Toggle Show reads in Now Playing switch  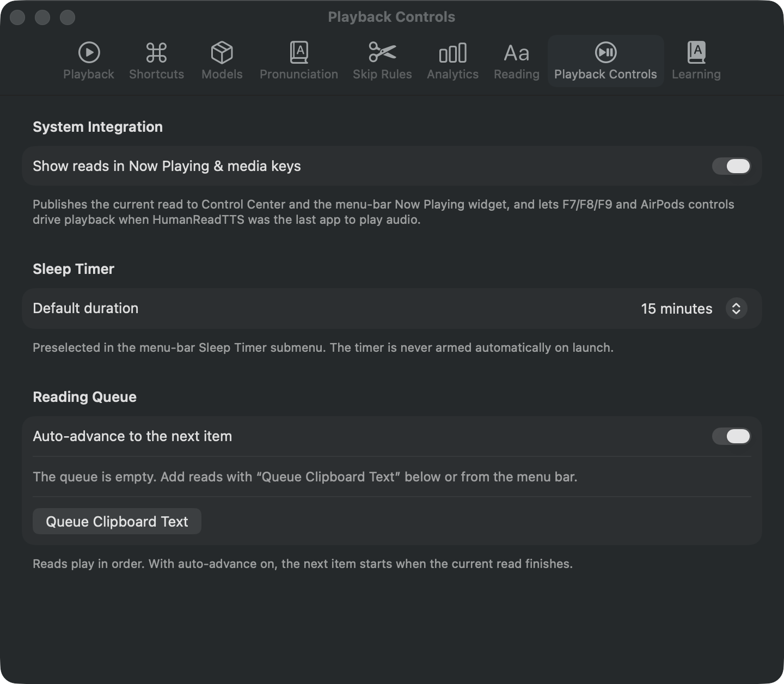(x=731, y=166)
